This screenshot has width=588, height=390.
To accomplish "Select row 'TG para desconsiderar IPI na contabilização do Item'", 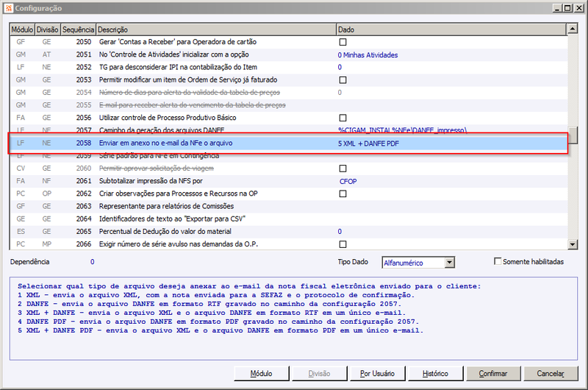I will point(288,67).
